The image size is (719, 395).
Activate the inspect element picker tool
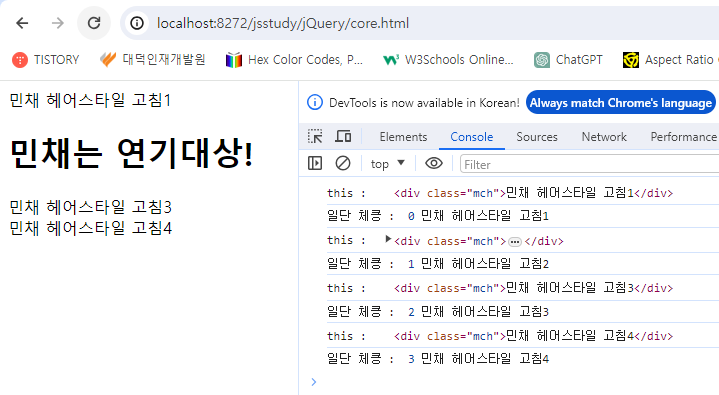point(315,136)
